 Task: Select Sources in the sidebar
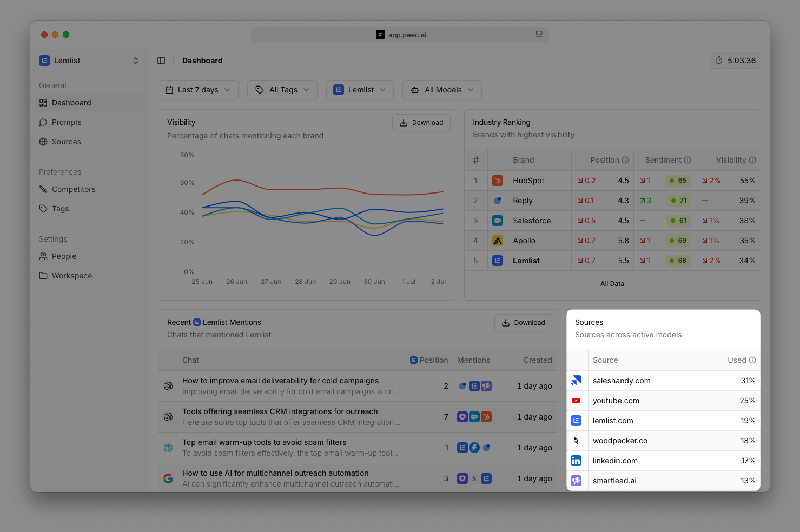pyautogui.click(x=67, y=141)
